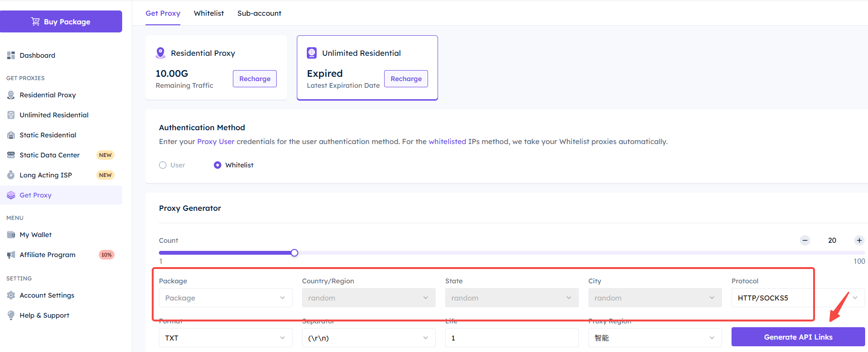Open the State dropdown
Screen dimensions: 868x352
512,298
